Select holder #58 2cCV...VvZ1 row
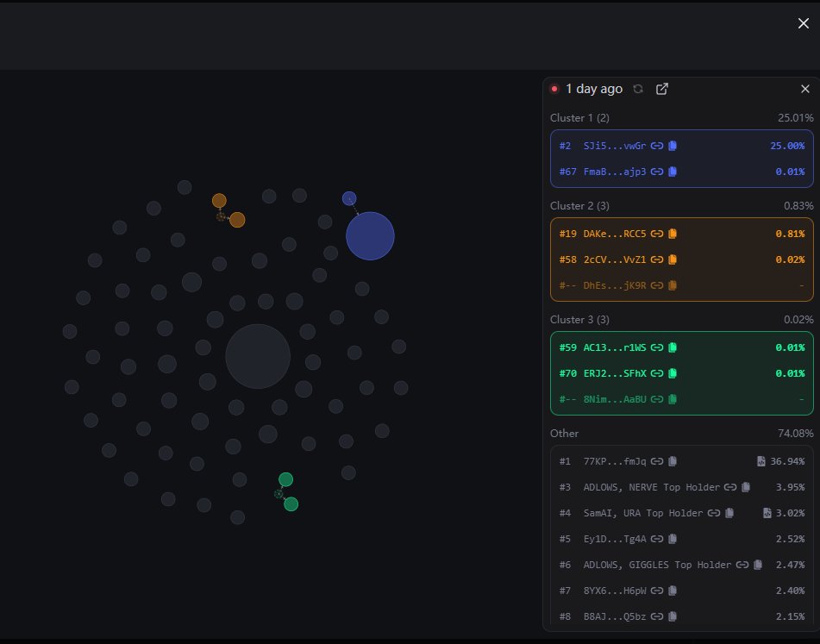Image resolution: width=820 pixels, height=644 pixels. pos(682,259)
